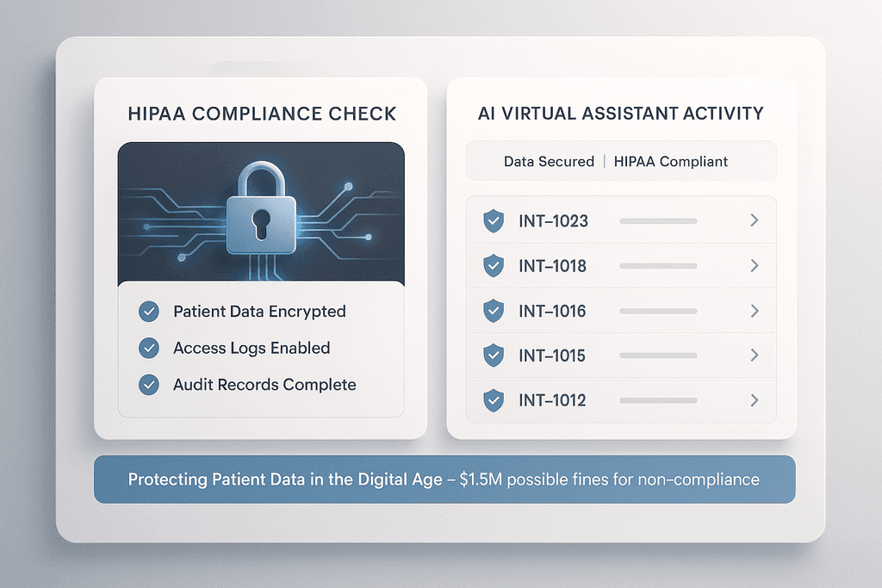Image resolution: width=882 pixels, height=588 pixels.
Task: Click the HIPAA Compliance Check heading
Action: point(262,114)
